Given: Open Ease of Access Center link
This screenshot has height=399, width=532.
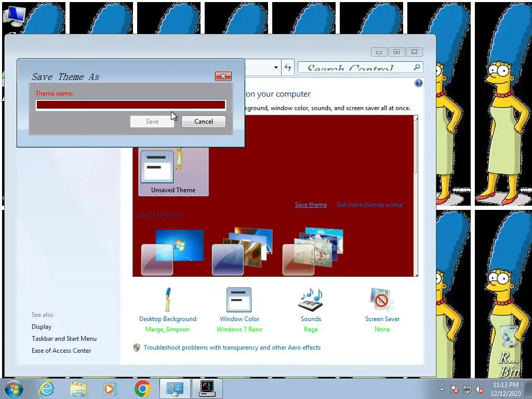Looking at the screenshot, I should [61, 351].
